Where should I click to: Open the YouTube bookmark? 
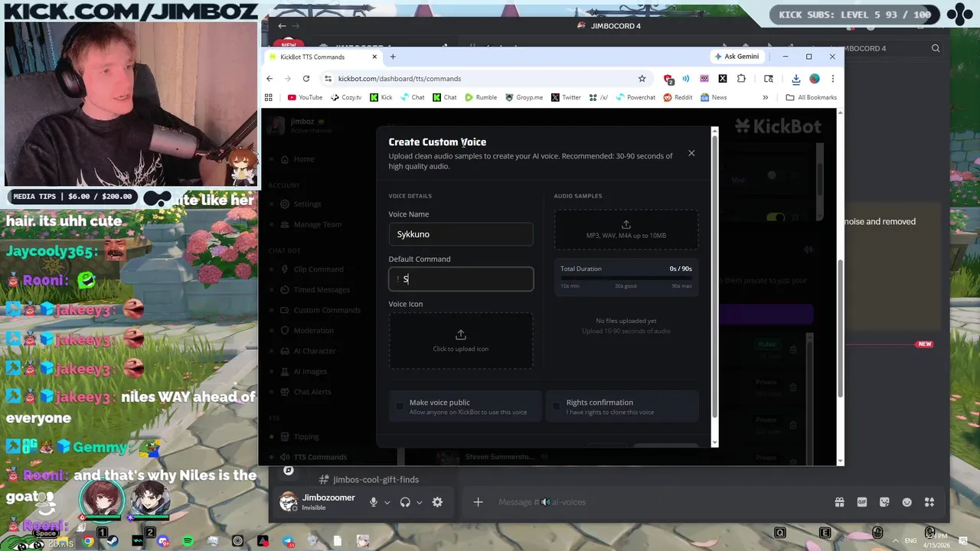tap(305, 97)
